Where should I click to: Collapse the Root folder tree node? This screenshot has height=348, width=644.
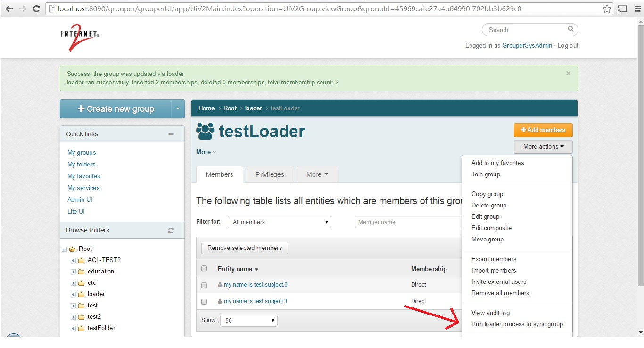tap(64, 249)
